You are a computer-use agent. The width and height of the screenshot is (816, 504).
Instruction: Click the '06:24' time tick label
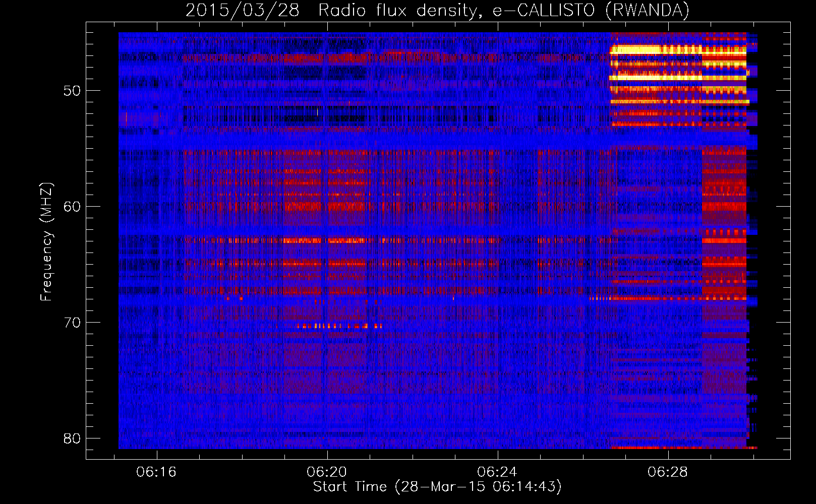point(497,472)
